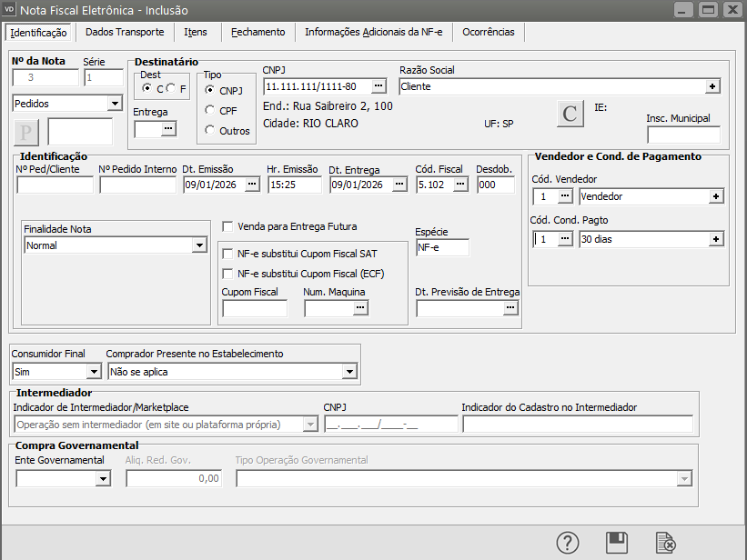Expand Comprador Presente no Estabelecimento dropdown
Viewport: 747px width, 560px height.
(x=349, y=372)
